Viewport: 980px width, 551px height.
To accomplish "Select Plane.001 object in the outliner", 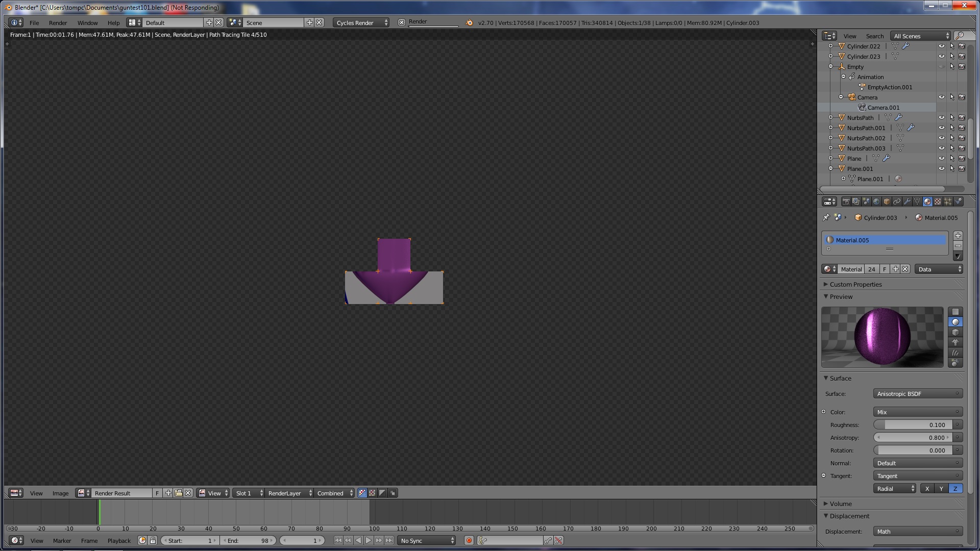I will click(860, 168).
